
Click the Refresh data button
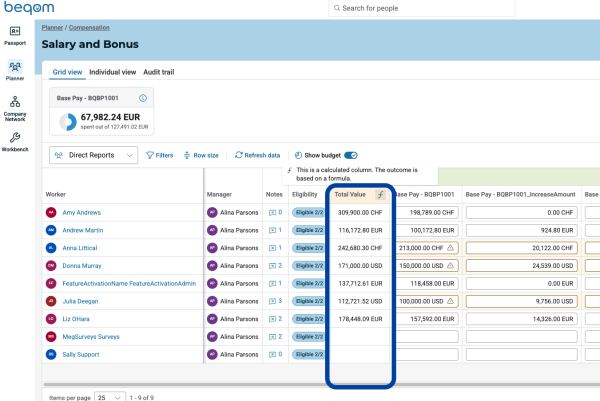[x=257, y=155]
